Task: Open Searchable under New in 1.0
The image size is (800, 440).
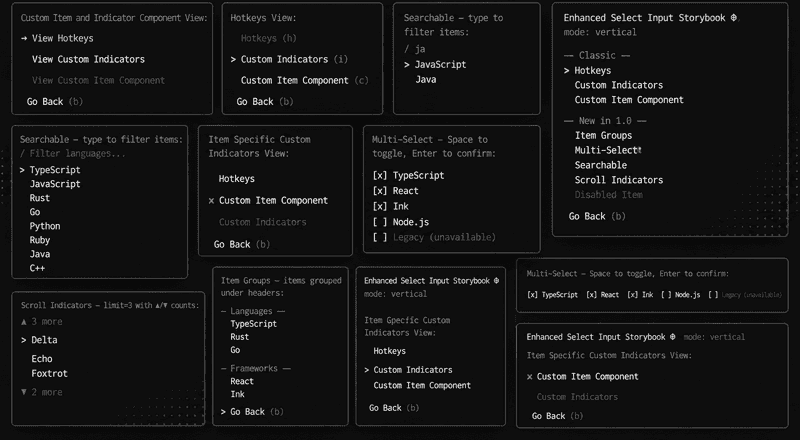Action: [601, 165]
